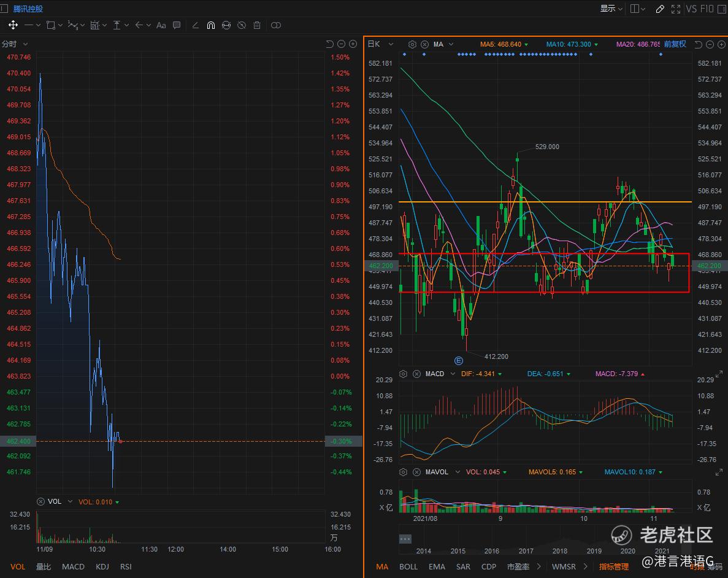Toggle the checkbox beside 腾讯控股 title

pyautogui.click(x=5, y=9)
